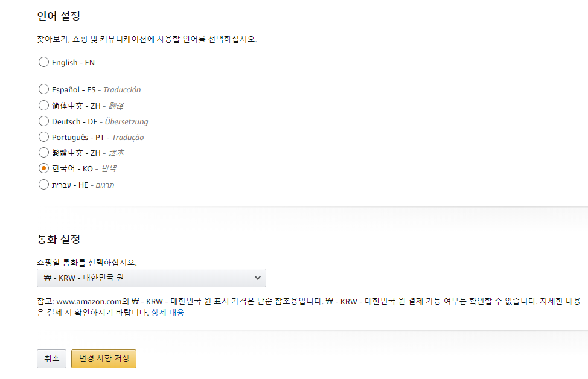
Task: Click the currency dropdown chevron arrow
Action: (x=258, y=278)
